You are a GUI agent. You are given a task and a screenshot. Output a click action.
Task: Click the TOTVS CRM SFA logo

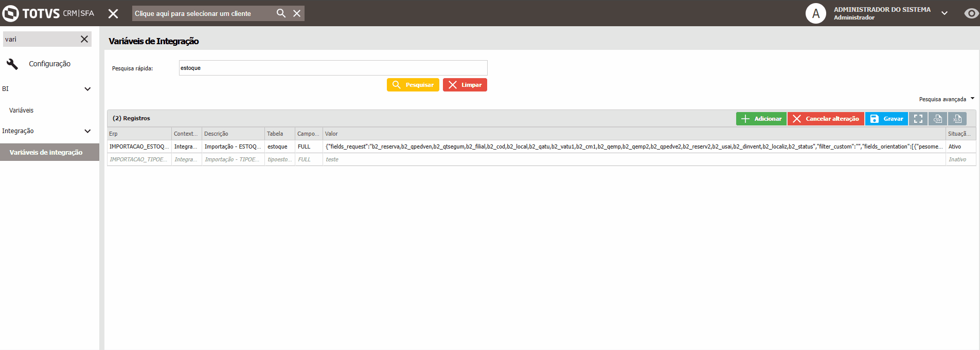pyautogui.click(x=48, y=13)
